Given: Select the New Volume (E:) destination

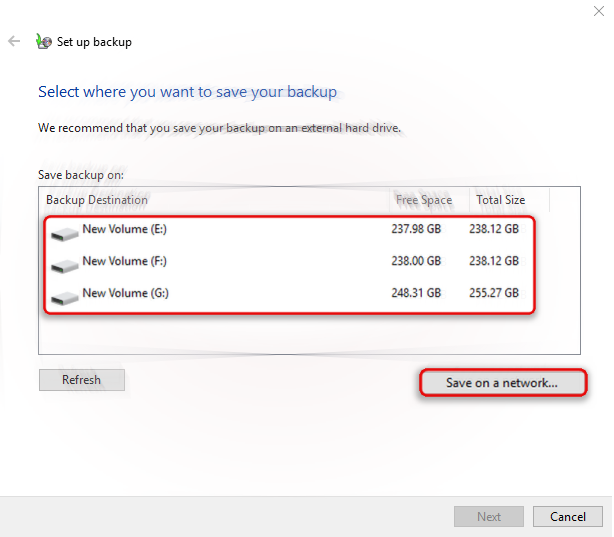Looking at the screenshot, I should tap(124, 230).
